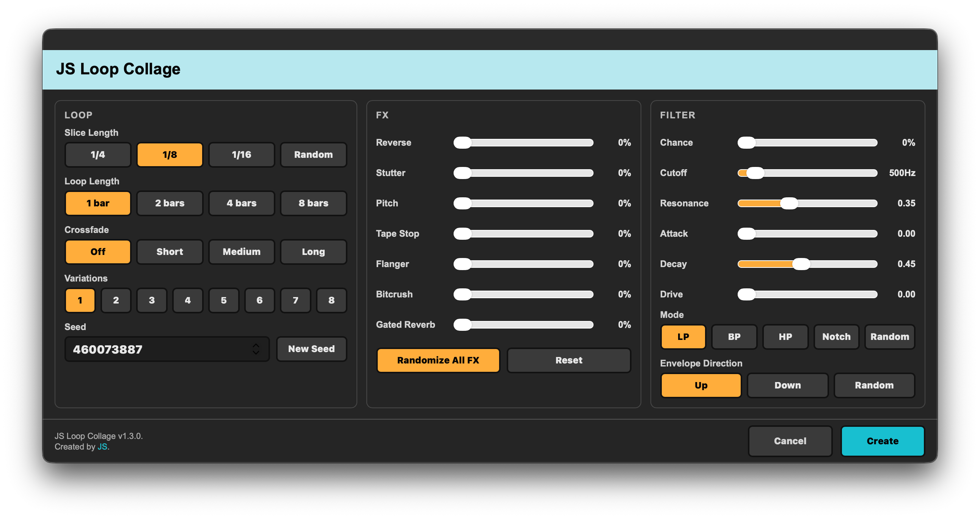
Task: Adjust the Flanger slider
Action: (x=523, y=264)
